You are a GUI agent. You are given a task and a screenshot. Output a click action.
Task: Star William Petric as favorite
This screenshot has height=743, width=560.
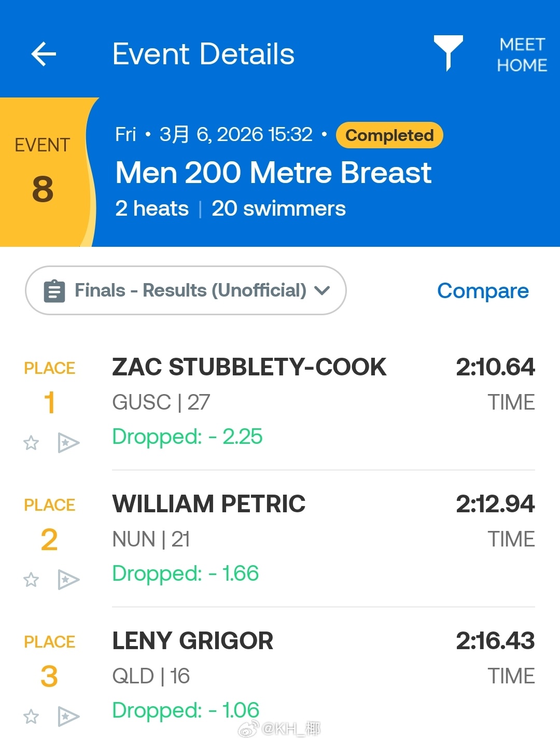pos(31,580)
